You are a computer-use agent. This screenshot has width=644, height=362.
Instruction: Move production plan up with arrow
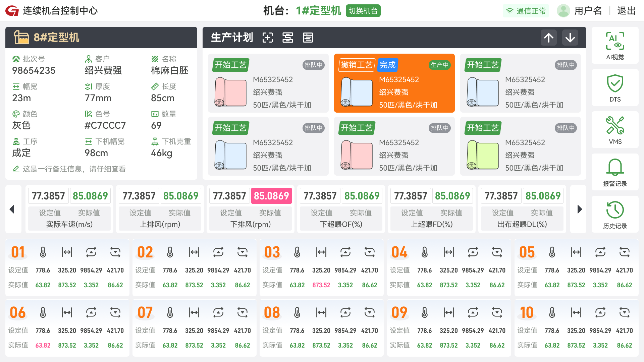[x=549, y=38]
